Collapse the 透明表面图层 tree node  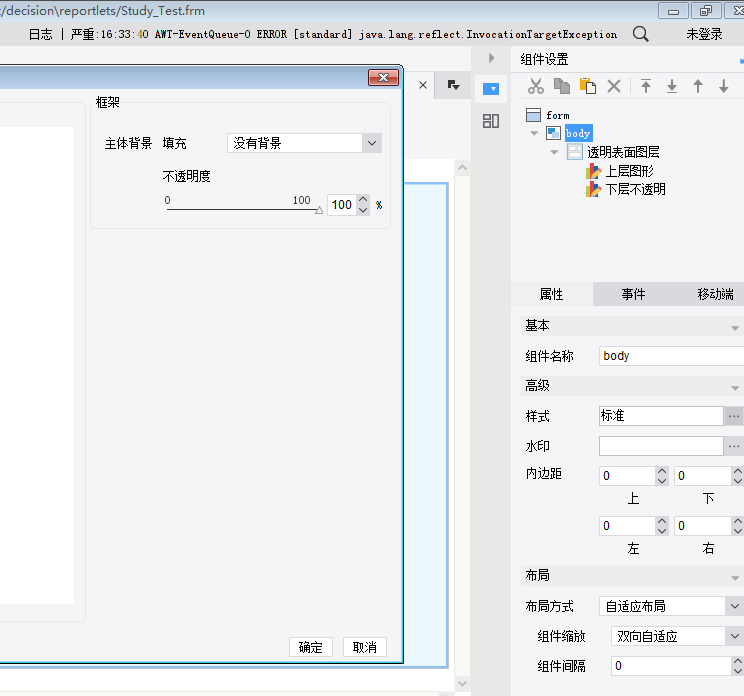(x=554, y=152)
